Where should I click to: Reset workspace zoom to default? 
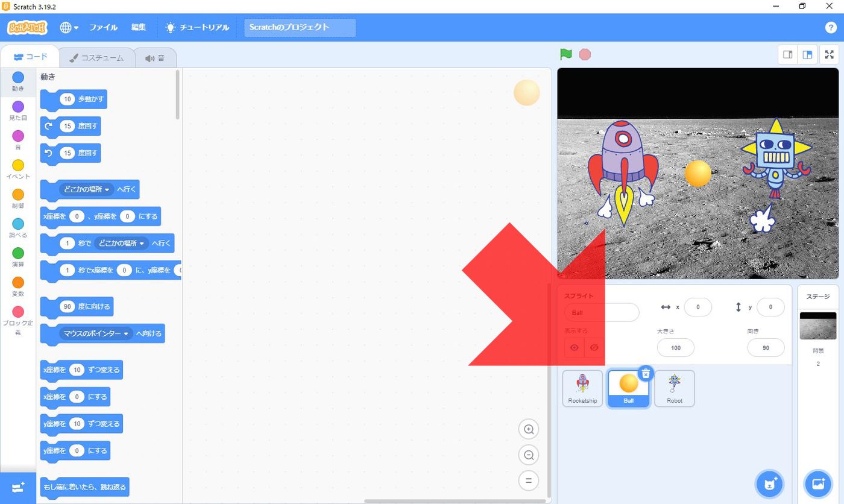pyautogui.click(x=529, y=480)
